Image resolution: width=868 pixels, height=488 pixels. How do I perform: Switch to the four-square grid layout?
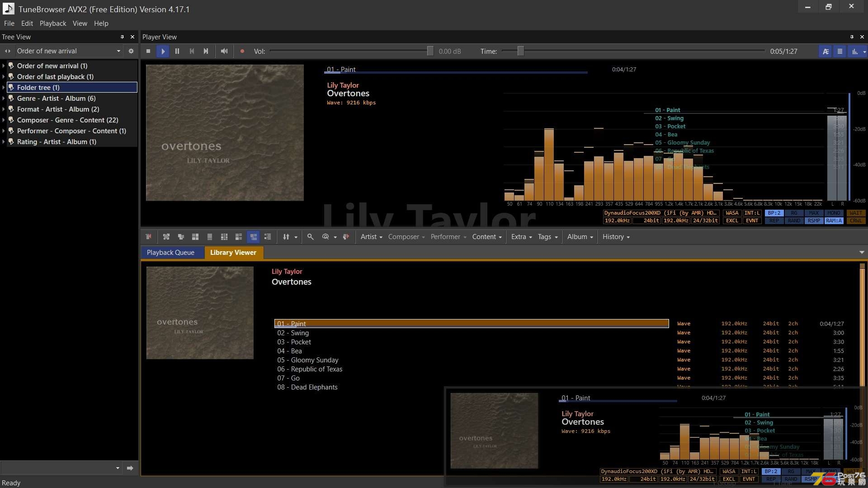[195, 237]
